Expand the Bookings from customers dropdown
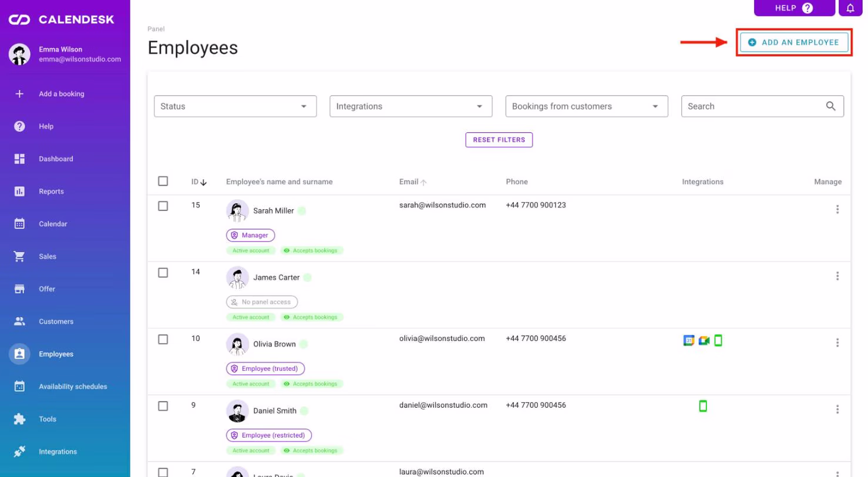Screen dimensions: 868x477 click(587, 106)
